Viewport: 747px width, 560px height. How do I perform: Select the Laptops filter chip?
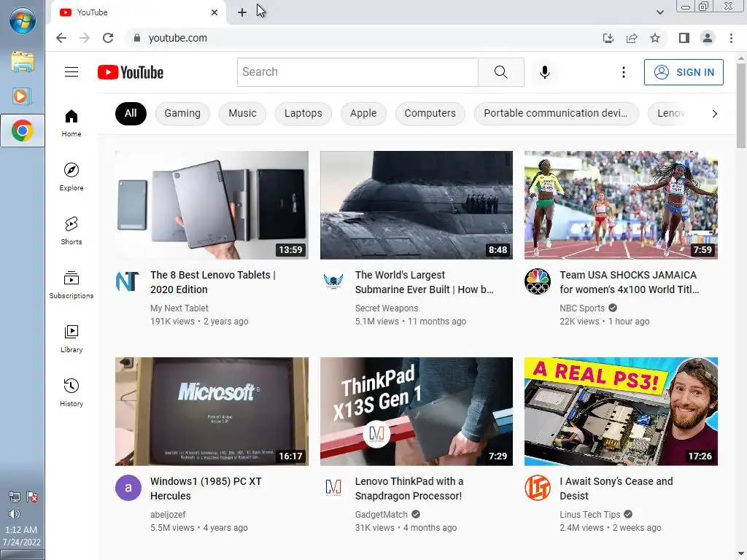point(303,113)
